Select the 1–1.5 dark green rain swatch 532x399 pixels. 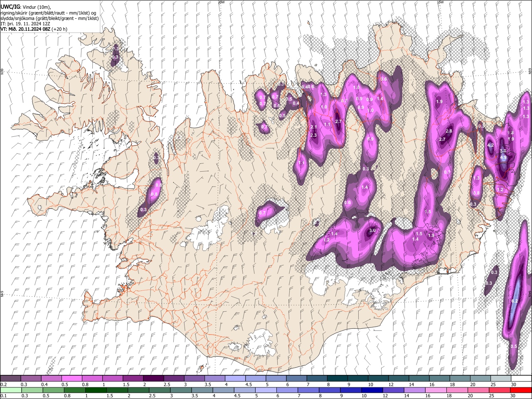96,390
